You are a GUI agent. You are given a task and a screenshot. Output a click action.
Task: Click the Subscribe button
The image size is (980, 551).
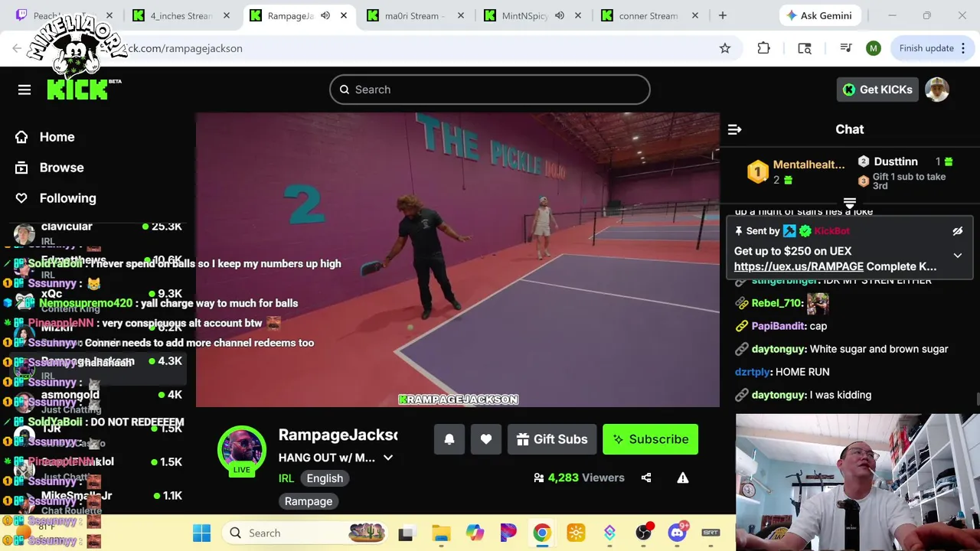pos(650,439)
